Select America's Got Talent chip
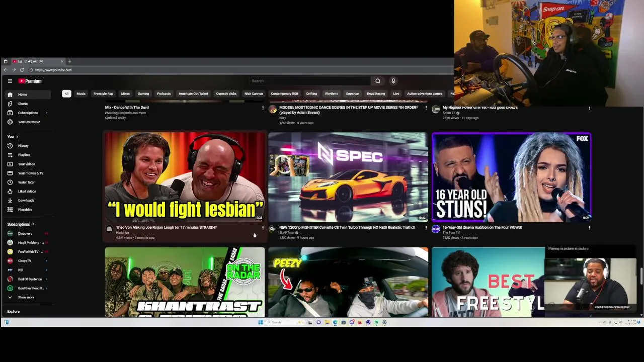The height and width of the screenshot is (362, 644). (193, 94)
